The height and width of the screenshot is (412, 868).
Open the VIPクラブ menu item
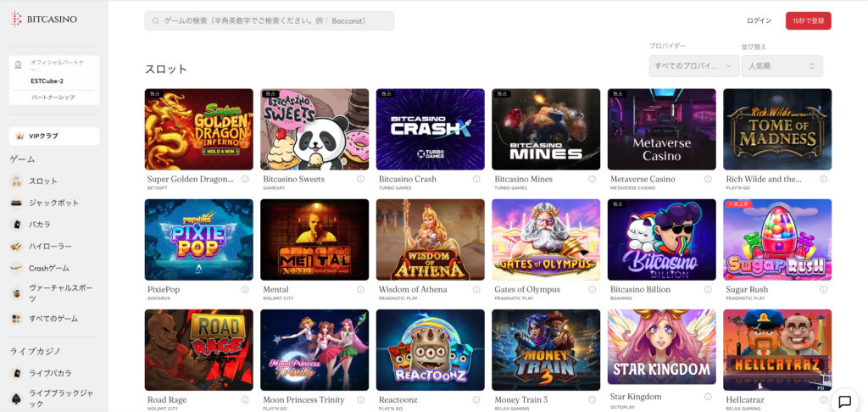coord(54,136)
